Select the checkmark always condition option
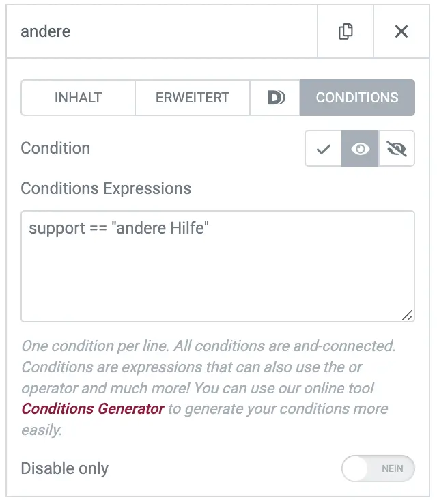The height and width of the screenshot is (504, 437). pos(323,148)
